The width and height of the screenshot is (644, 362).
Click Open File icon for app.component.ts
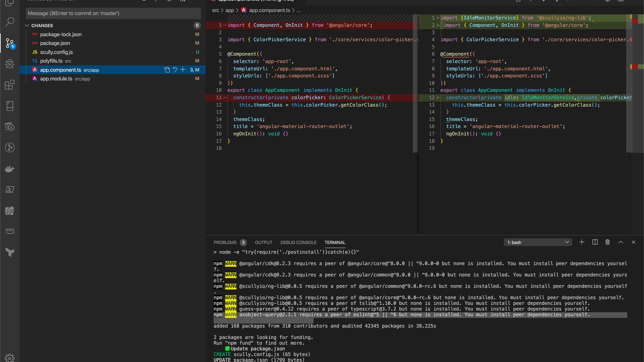167,70
